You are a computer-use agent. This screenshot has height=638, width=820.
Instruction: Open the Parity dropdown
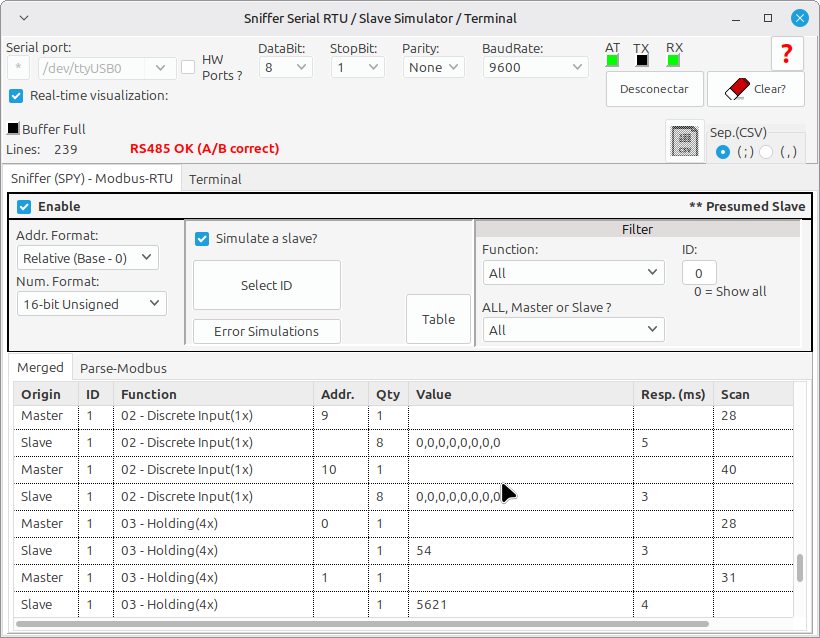click(434, 67)
